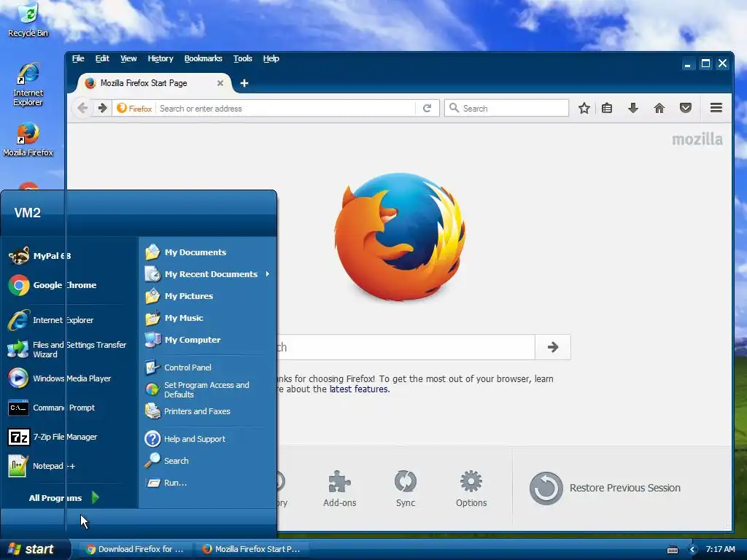The width and height of the screenshot is (747, 560).
Task: Show bookmarks list icon in toolbar
Action: click(x=607, y=108)
